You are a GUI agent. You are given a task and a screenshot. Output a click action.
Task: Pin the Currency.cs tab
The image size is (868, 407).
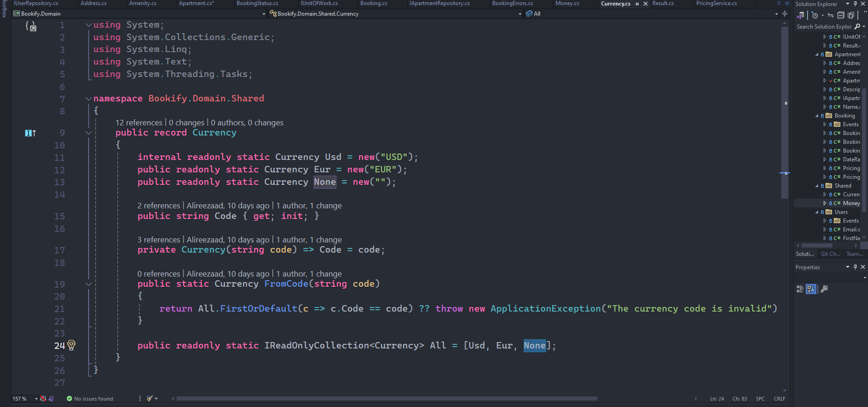[x=637, y=4]
